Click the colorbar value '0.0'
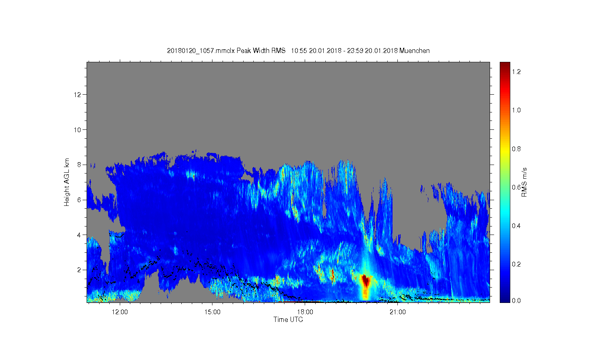 [x=516, y=301]
